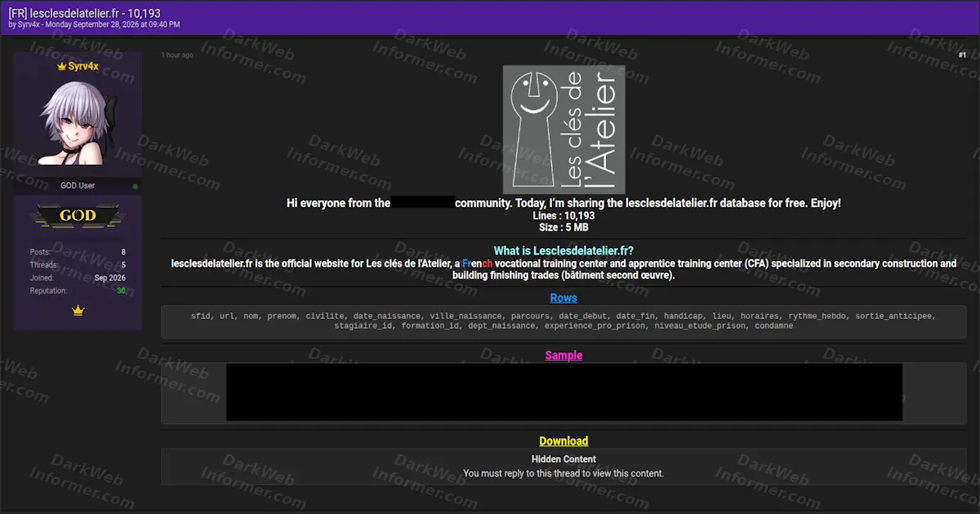Viewport: 980px width, 514px height.
Task: Open Syrv4x anime avatar image
Action: tap(78, 123)
